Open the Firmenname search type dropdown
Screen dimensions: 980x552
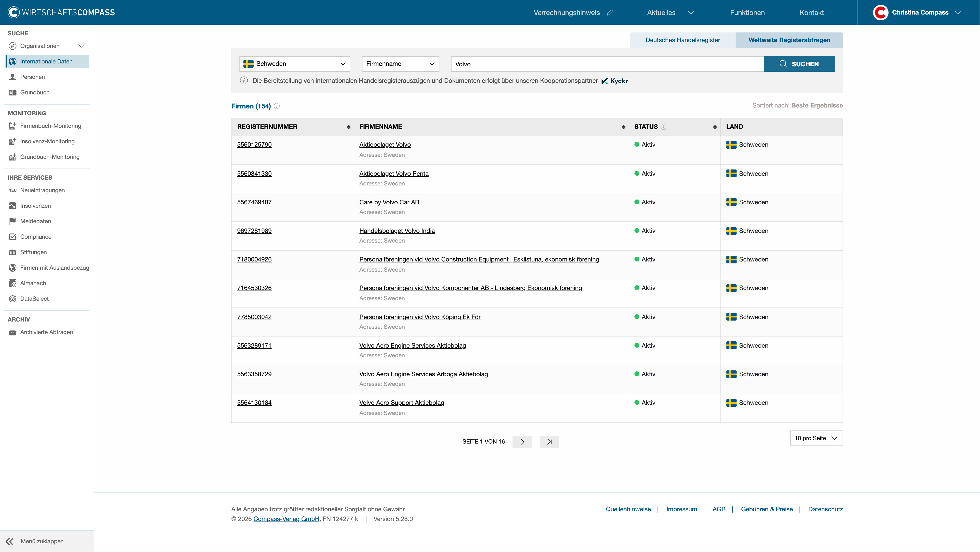pyautogui.click(x=400, y=64)
